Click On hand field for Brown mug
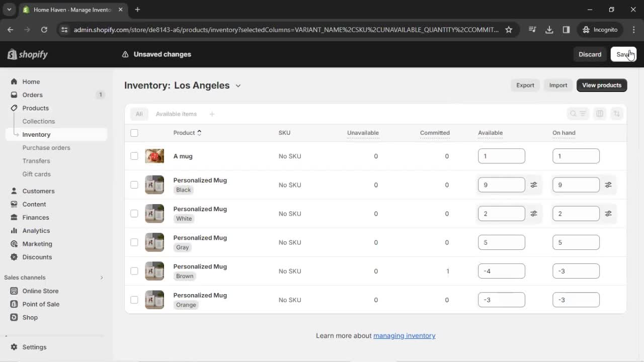The height and width of the screenshot is (362, 644). pos(576,271)
